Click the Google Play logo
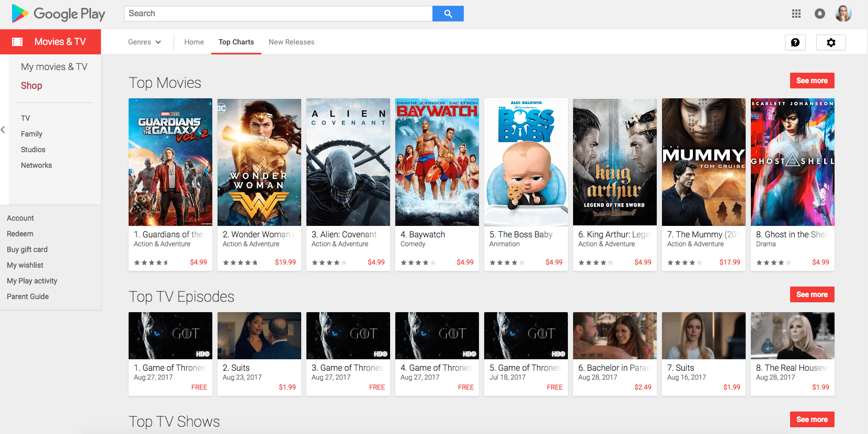This screenshot has height=434, width=868. [x=59, y=14]
